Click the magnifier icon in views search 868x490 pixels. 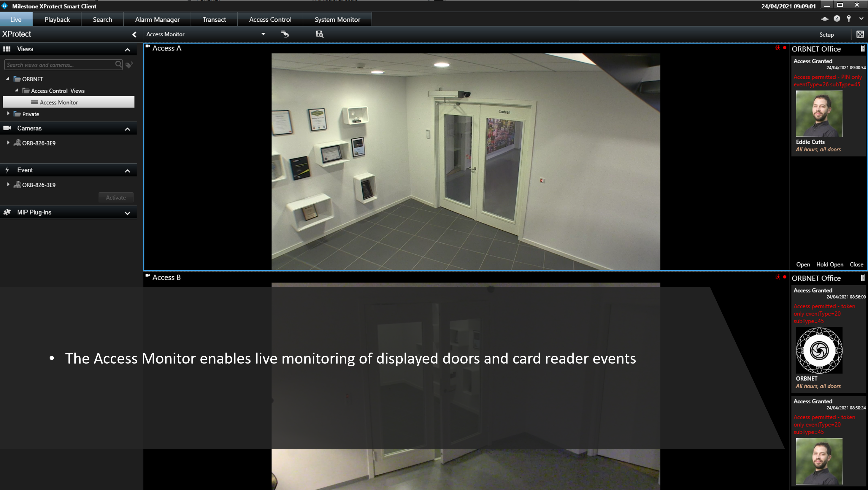pos(118,64)
